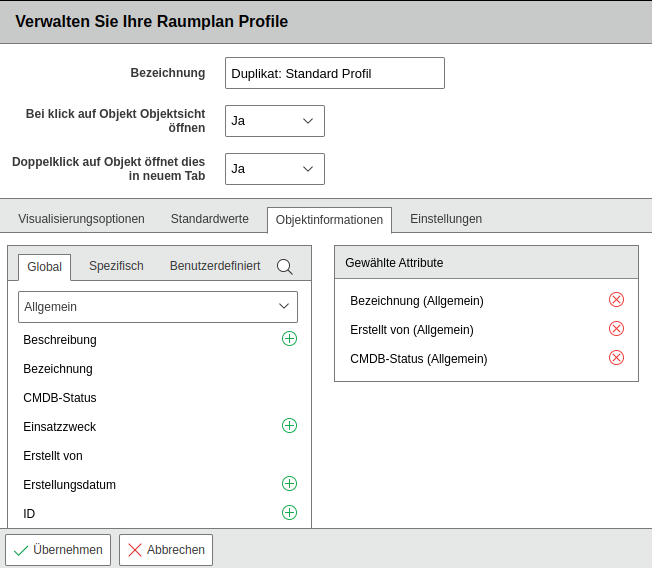652x568 pixels.
Task: Switch to Spezifisch attribute tab
Action: click(116, 266)
